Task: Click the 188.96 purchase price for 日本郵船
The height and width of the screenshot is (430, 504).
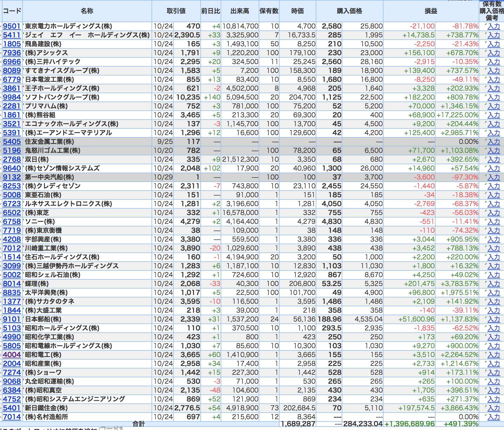Action: (330, 319)
